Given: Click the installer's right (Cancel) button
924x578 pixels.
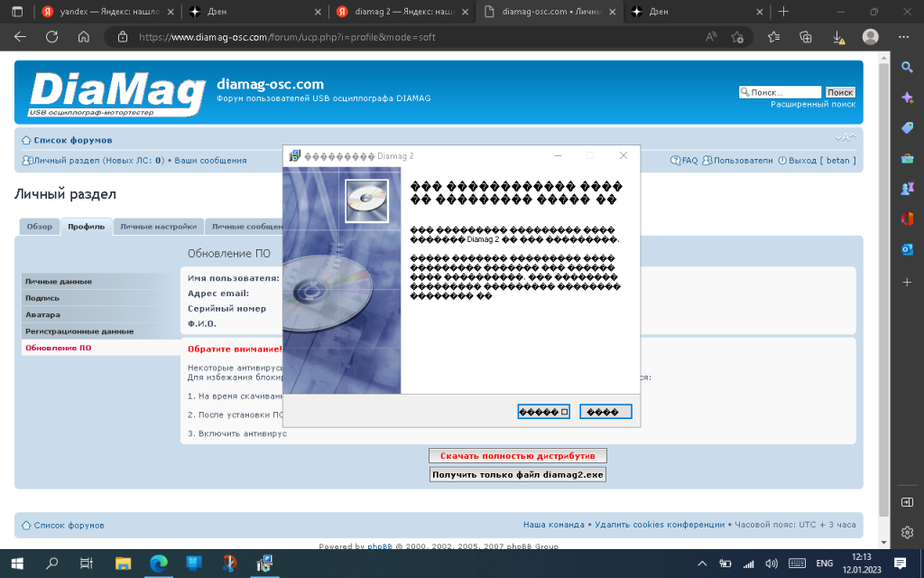Looking at the screenshot, I should coord(605,412).
